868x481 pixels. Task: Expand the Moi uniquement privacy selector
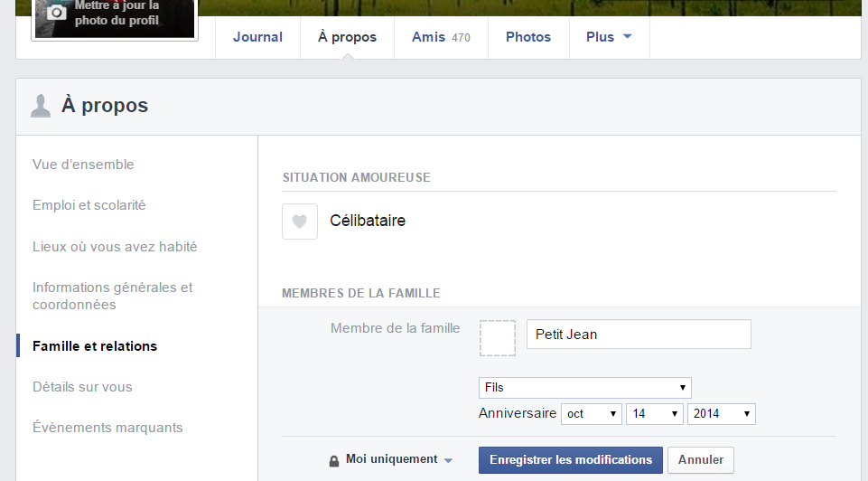392,459
